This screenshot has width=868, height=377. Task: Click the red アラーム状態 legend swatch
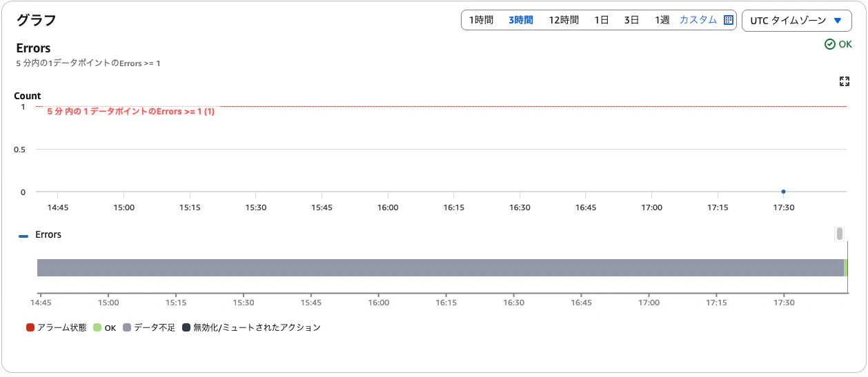(x=30, y=327)
